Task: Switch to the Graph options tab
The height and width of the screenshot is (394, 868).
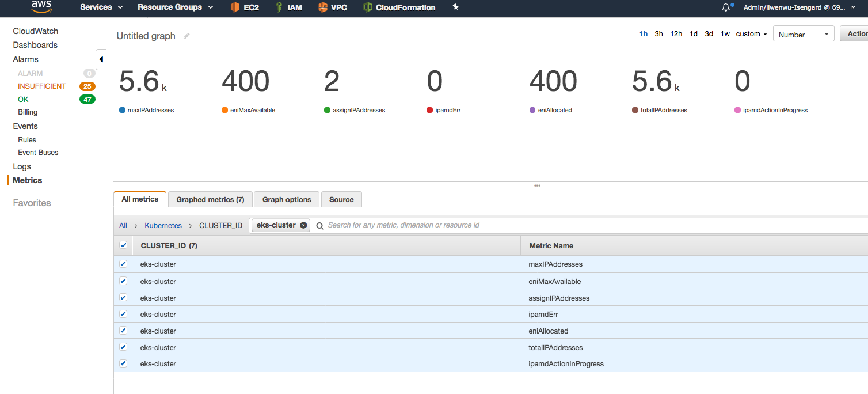Action: coord(287,199)
